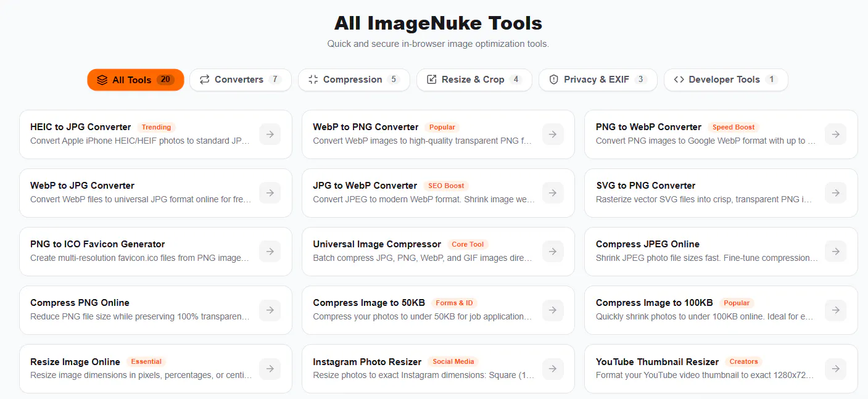Screen dimensions: 868x399
Task: Open HEIC to JPG Converter title link
Action: point(81,127)
